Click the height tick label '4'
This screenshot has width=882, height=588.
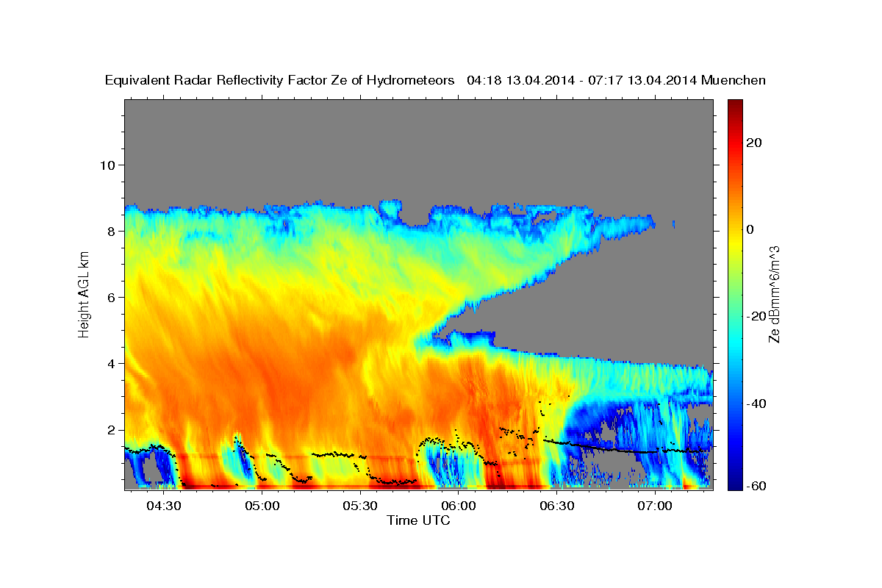tap(111, 364)
